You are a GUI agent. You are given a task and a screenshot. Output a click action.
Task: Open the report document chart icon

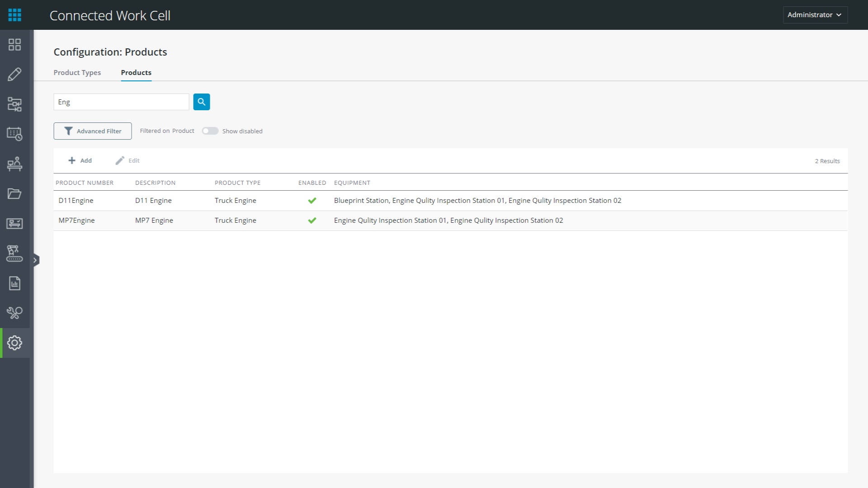pos(14,283)
